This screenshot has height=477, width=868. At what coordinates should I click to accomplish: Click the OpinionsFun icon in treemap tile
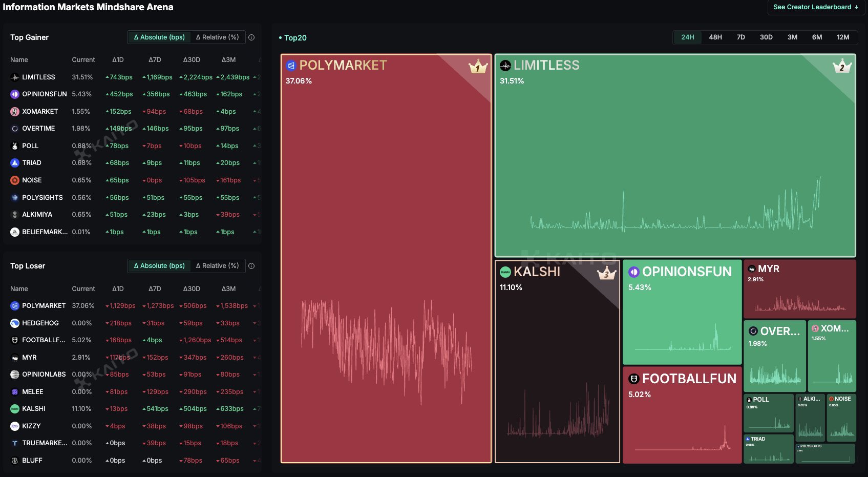point(634,272)
